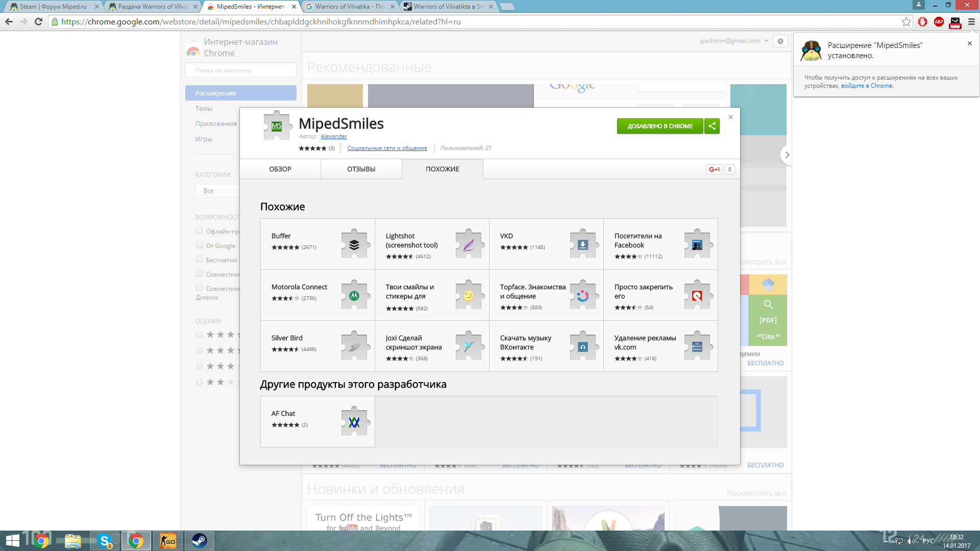
Task: Click the войдите в Chrome link
Action: click(x=867, y=86)
